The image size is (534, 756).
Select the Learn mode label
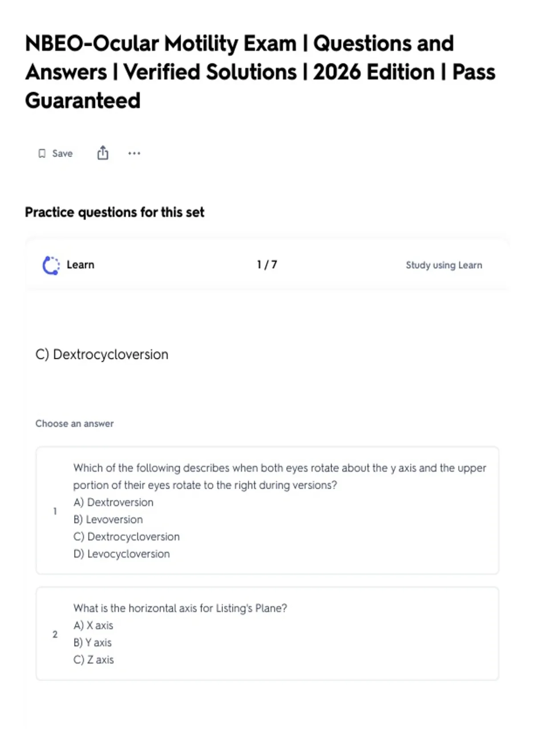tap(81, 265)
